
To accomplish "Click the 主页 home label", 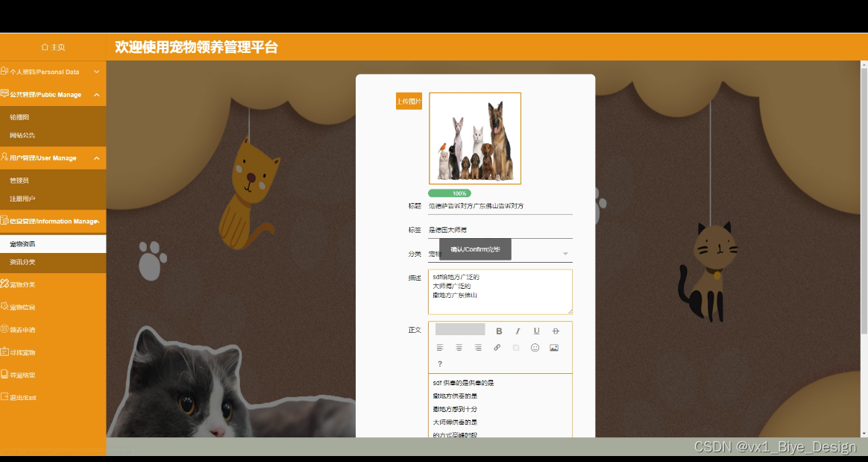I will pos(58,47).
